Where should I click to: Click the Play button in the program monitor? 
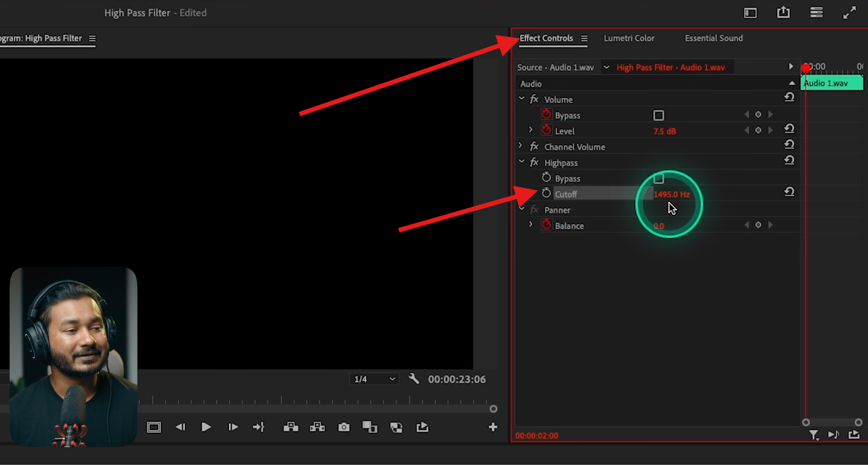[206, 427]
